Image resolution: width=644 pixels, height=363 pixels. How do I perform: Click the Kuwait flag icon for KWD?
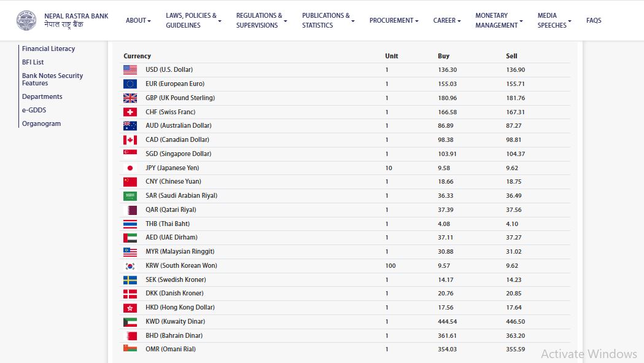(x=130, y=322)
